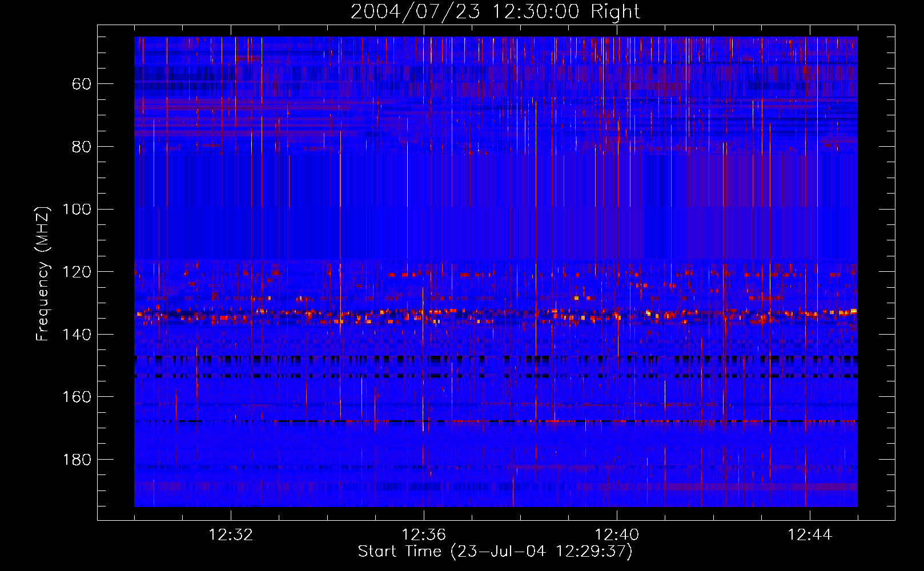The height and width of the screenshot is (571, 924).
Task: Select the 80 frequency tick label
Action: pos(82,147)
